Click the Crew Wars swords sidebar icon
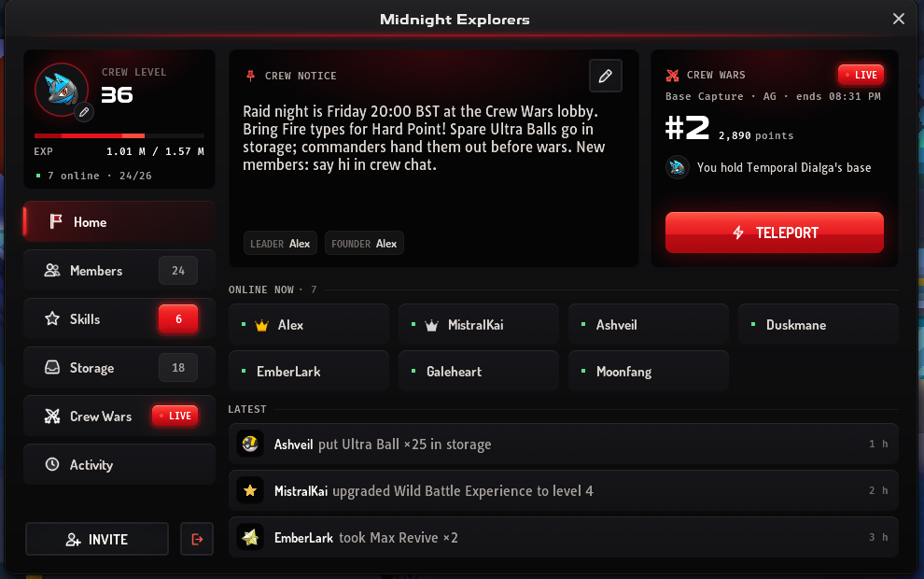This screenshot has width=924, height=579. pyautogui.click(x=52, y=416)
